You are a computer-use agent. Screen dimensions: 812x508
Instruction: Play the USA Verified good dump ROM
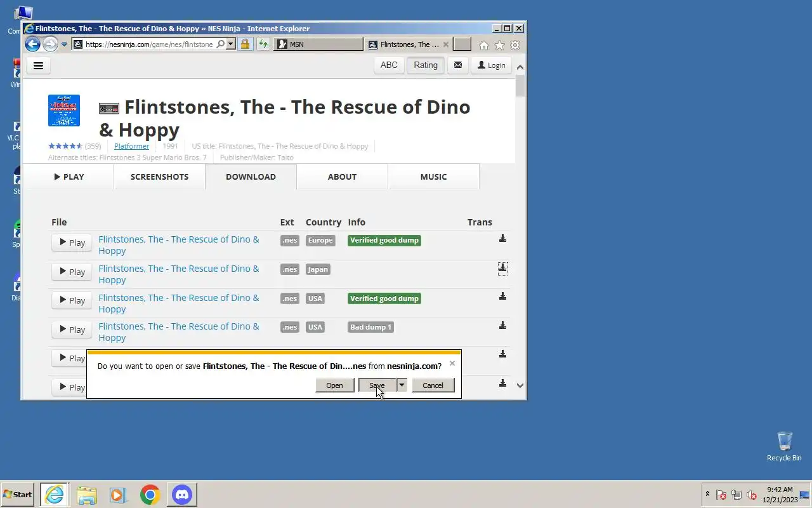[x=72, y=300]
